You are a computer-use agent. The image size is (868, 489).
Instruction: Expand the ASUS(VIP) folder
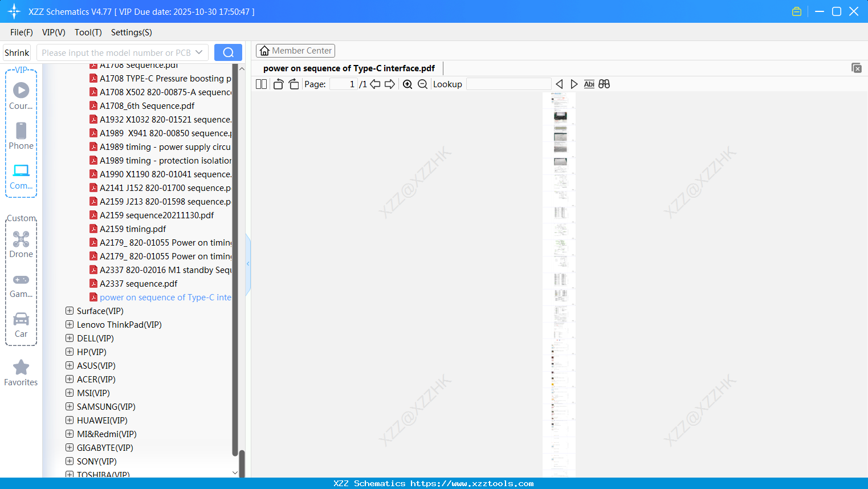[70, 365]
